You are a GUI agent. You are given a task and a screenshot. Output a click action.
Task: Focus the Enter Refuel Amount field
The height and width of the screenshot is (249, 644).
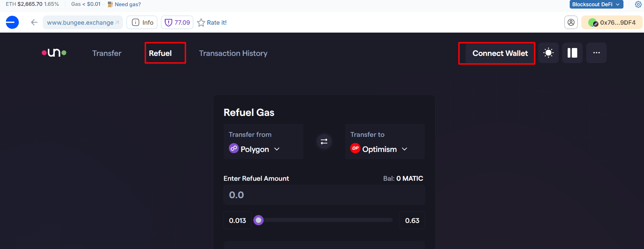point(324,195)
